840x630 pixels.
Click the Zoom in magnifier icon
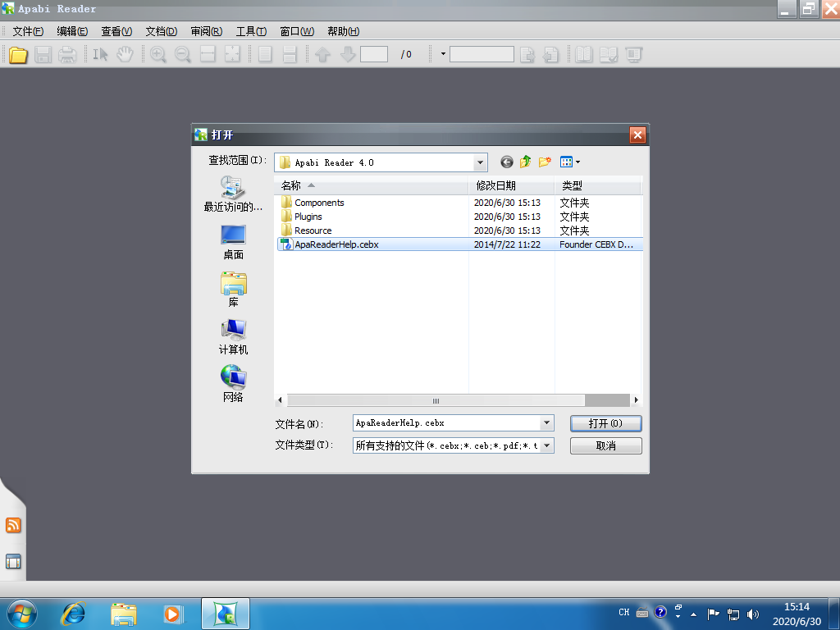click(x=158, y=55)
